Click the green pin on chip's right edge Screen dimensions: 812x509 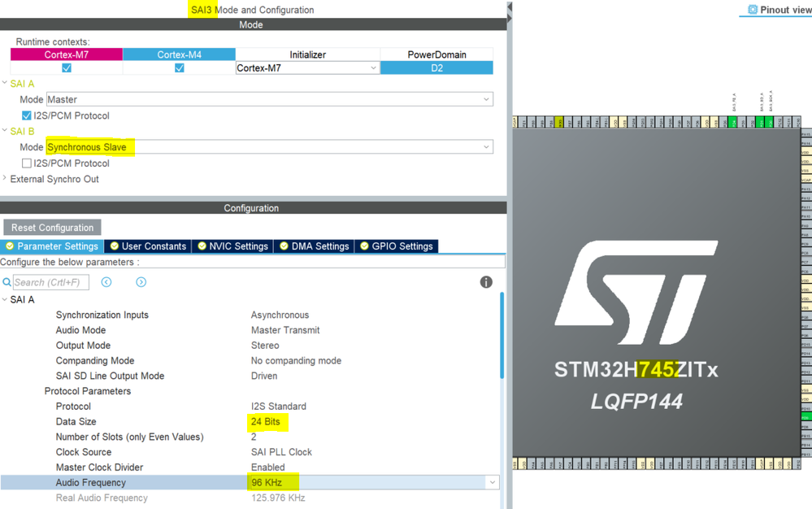[806, 417]
